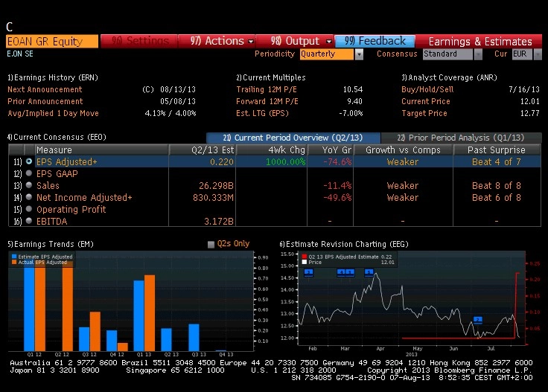Select the EBITDA radio button
Image resolution: width=548 pixels, height=392 pixels.
[x=29, y=221]
